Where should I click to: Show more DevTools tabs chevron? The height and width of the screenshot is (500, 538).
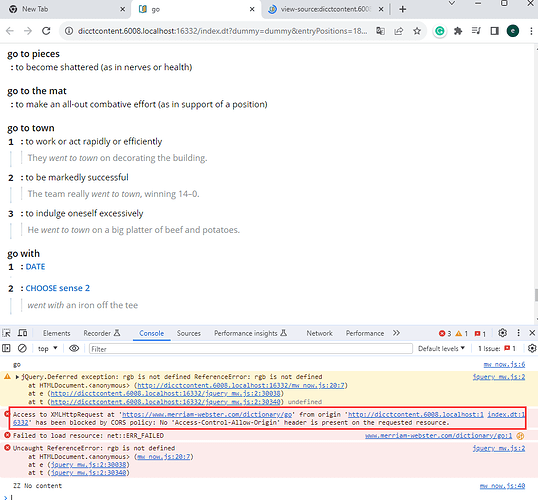click(396, 333)
